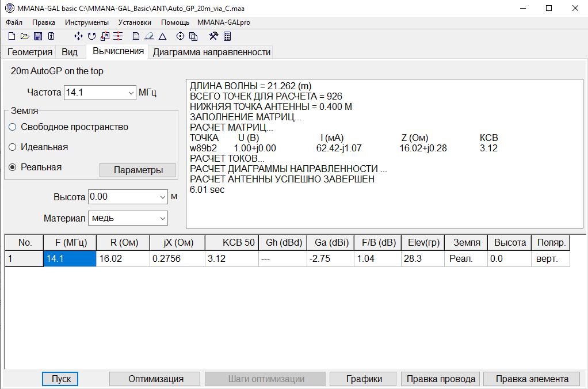Open Графики button
Screen dimensions: 588x389
363,379
